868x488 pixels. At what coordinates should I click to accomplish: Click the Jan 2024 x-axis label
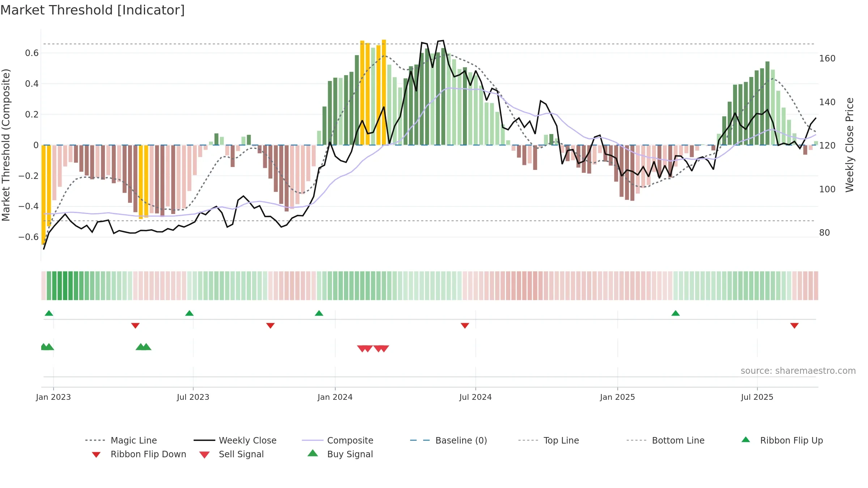[335, 397]
